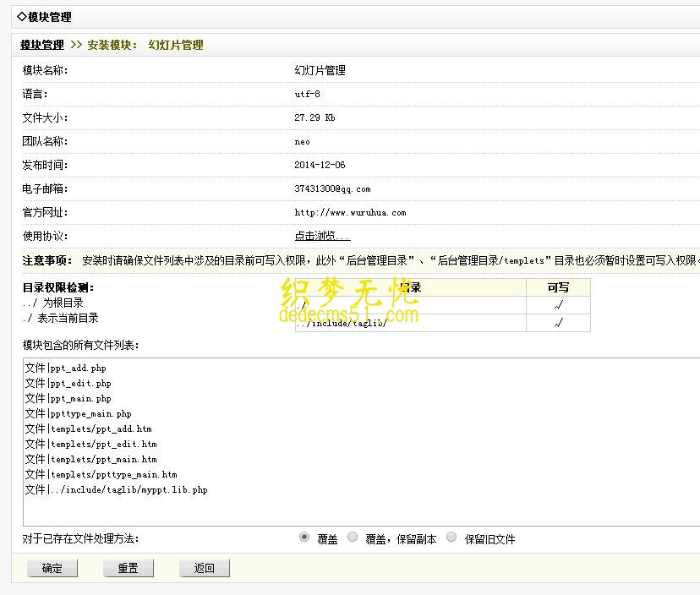
Task: Click the 可写 column header
Action: (556, 287)
